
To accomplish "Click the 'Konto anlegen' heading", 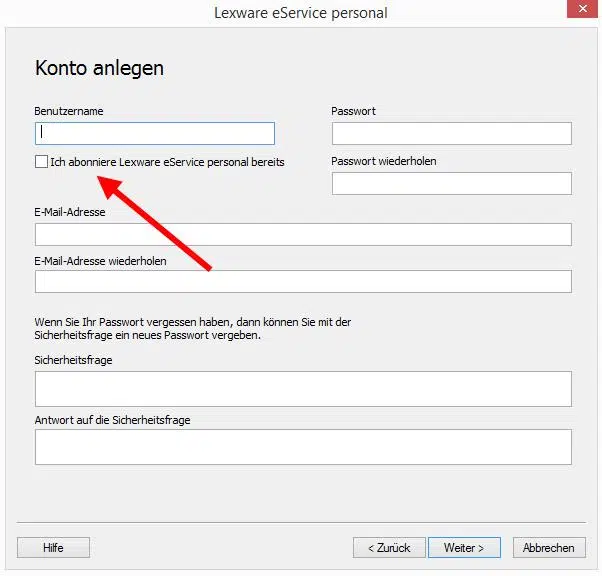I will (x=99, y=68).
